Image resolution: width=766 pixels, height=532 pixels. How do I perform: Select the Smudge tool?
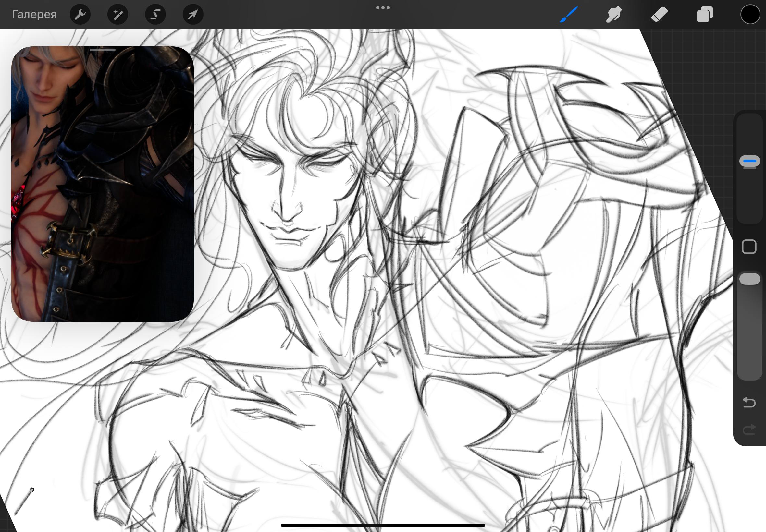point(614,14)
